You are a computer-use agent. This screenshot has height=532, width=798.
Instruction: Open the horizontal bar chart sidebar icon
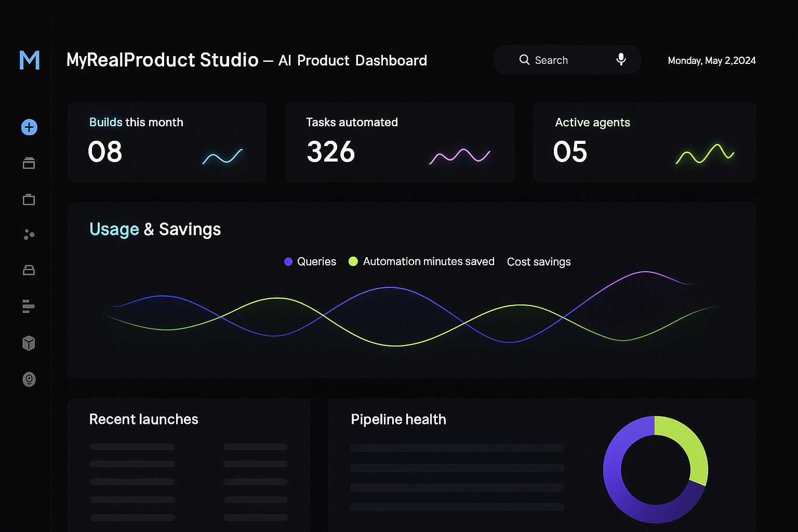point(29,307)
